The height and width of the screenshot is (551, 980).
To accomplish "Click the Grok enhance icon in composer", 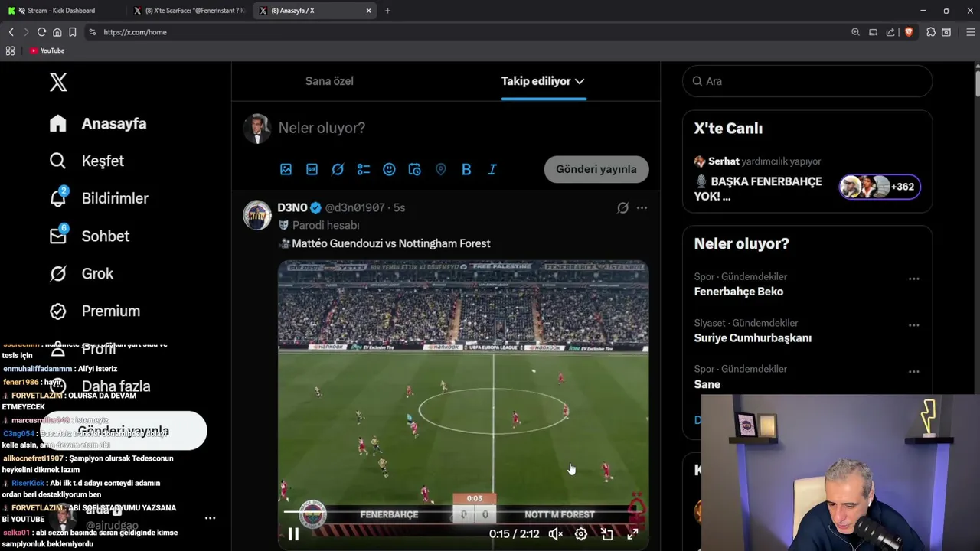I will click(338, 169).
